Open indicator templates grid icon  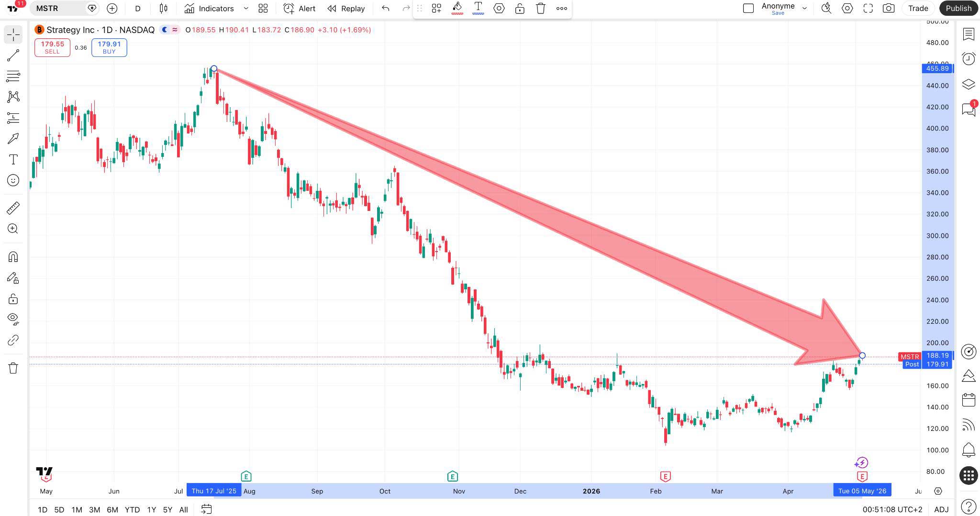(263, 8)
